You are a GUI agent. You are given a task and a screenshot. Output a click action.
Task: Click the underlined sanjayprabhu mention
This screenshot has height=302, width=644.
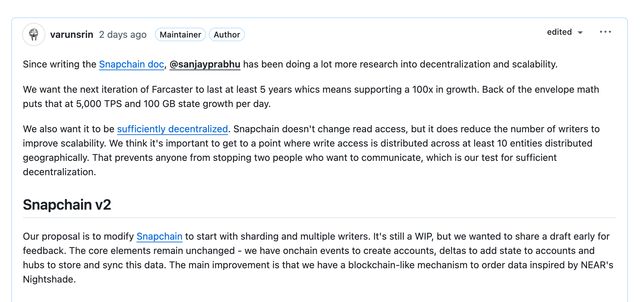pyautogui.click(x=205, y=64)
